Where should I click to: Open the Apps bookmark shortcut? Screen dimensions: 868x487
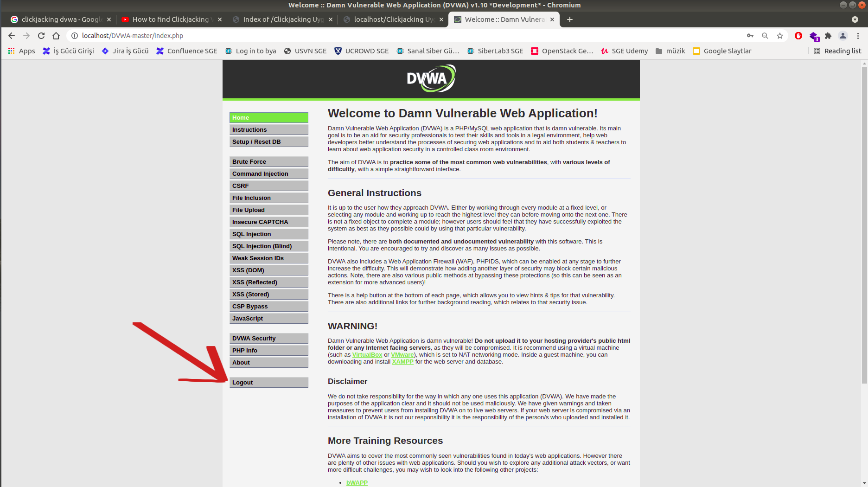[21, 51]
